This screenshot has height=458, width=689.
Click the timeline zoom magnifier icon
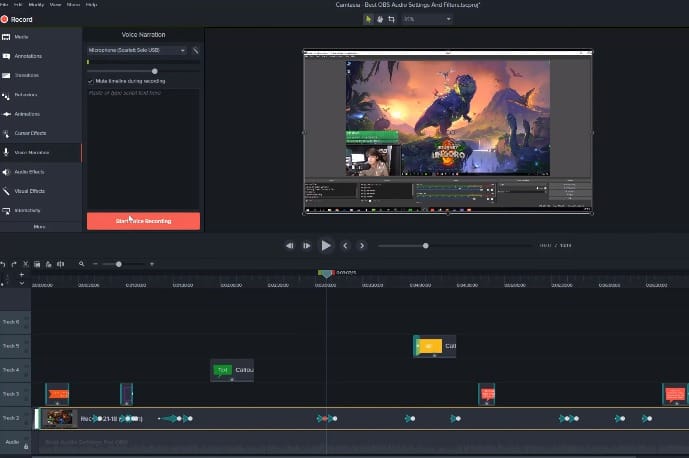click(x=82, y=264)
